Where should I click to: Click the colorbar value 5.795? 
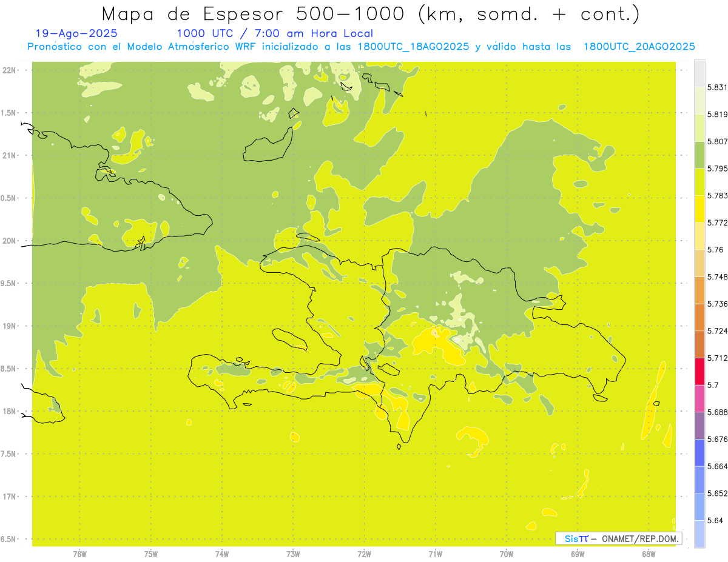click(717, 169)
